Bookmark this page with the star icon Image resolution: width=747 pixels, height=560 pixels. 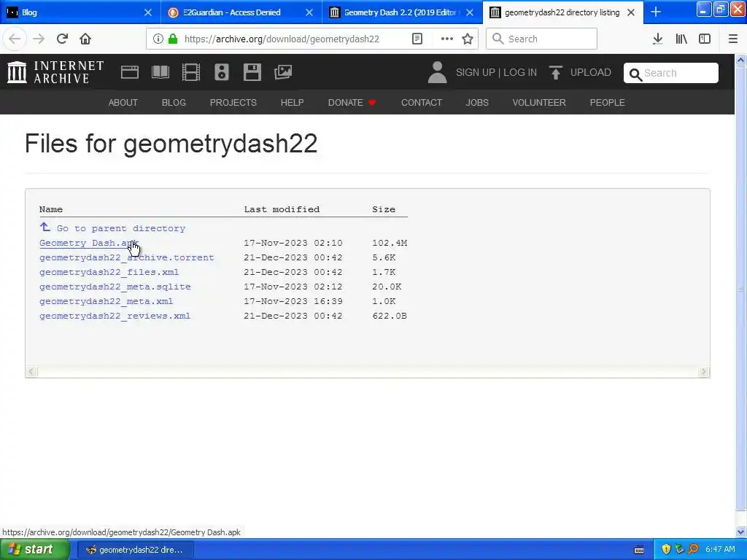468,39
